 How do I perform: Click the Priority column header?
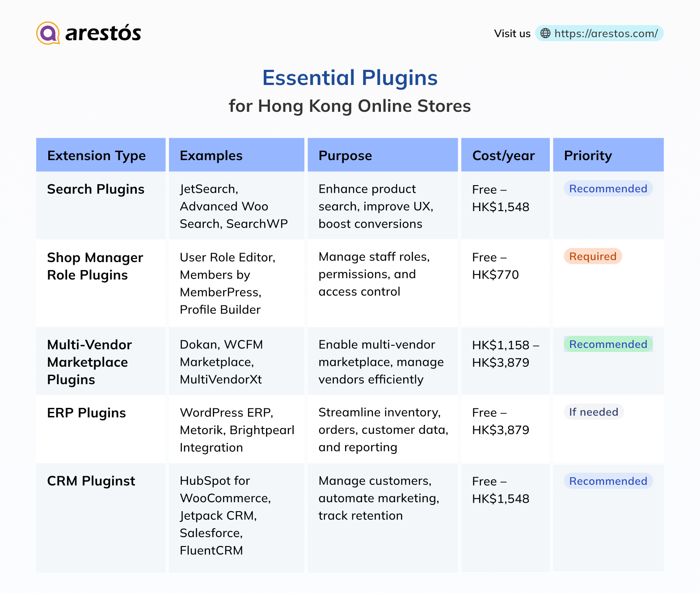coord(587,155)
